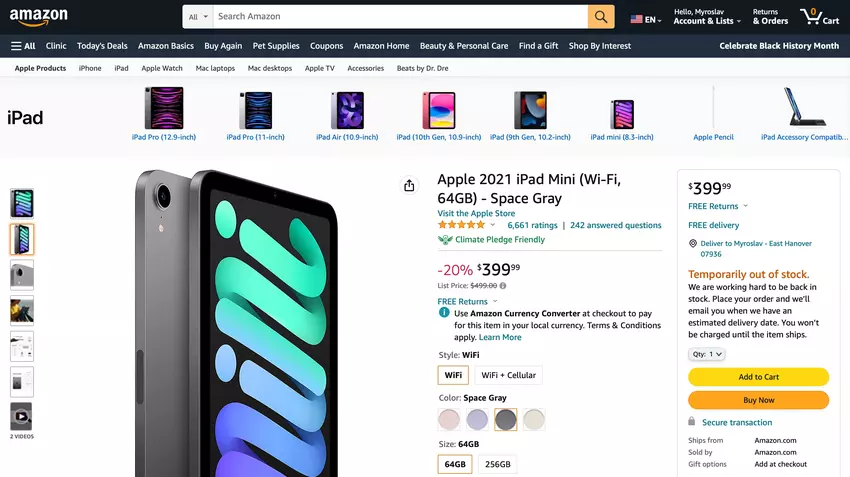Click the share icon above product image

tap(409, 185)
